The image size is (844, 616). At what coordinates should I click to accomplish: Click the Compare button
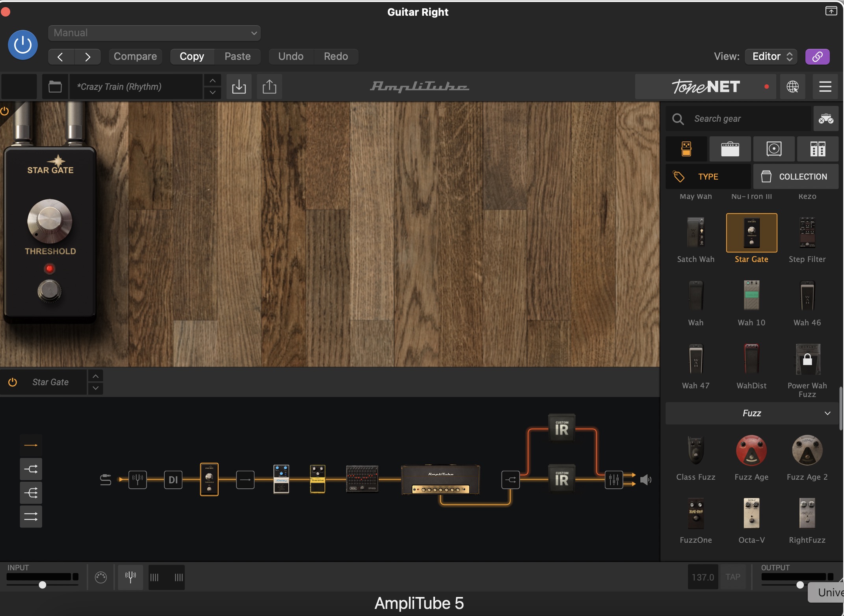(x=135, y=57)
